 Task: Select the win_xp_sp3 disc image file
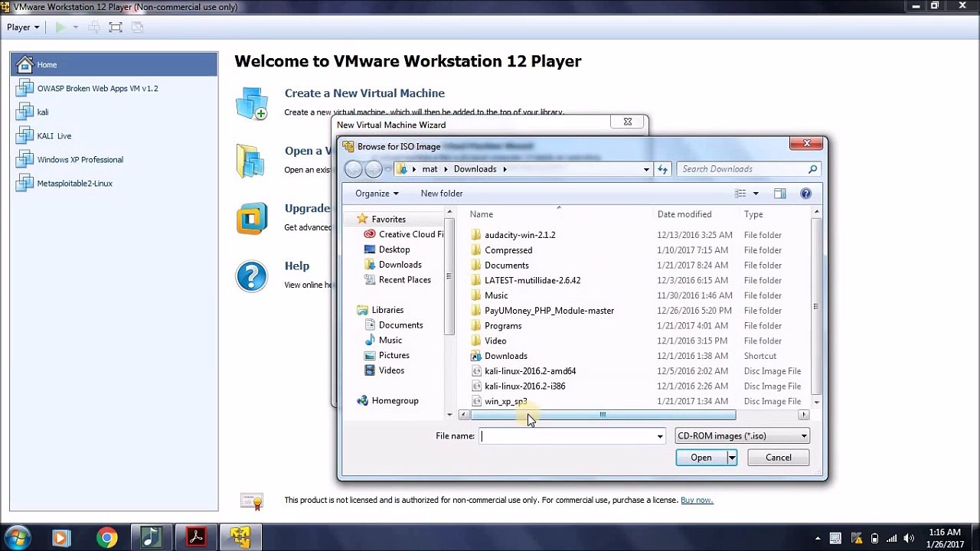click(505, 401)
